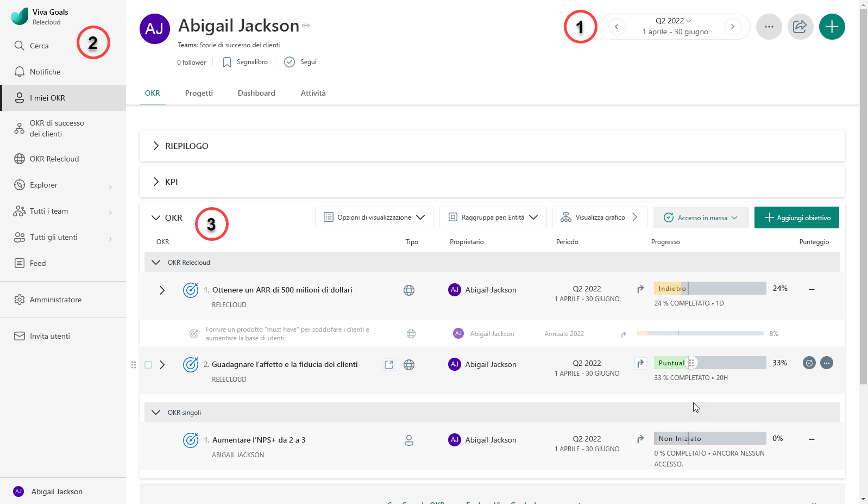Click globe type icon for Ottenere un ARR
Screen dimensions: 868x504
pyautogui.click(x=409, y=290)
